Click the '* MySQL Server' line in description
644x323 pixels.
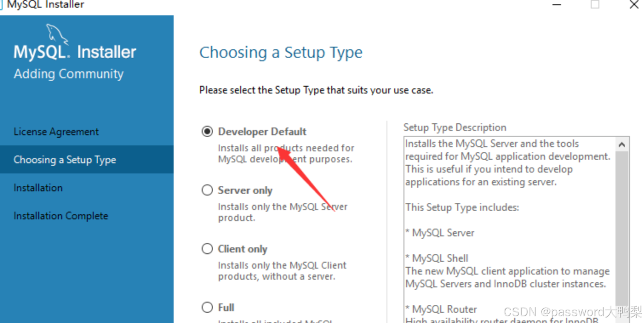(440, 233)
